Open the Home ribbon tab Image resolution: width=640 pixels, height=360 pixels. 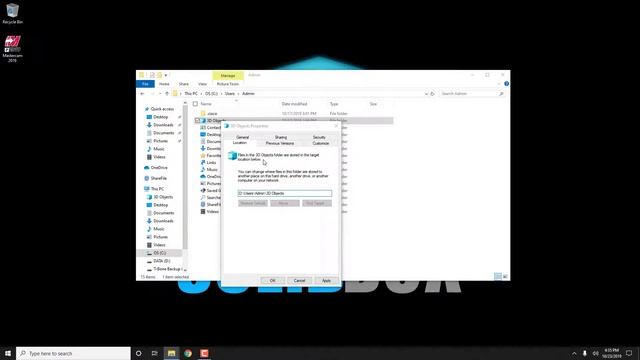click(x=164, y=84)
